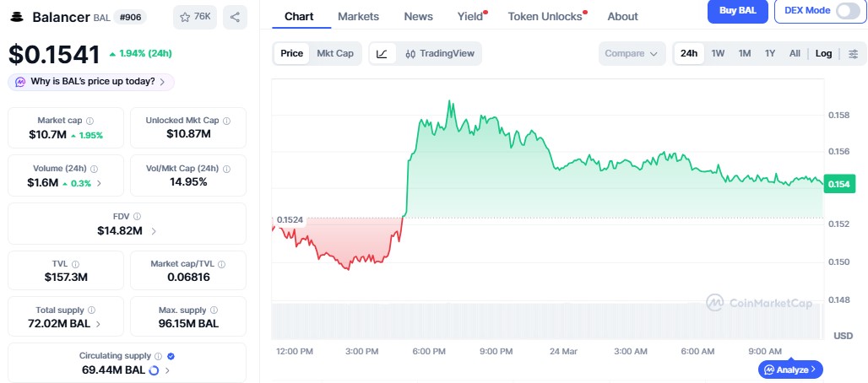868x383 pixels.
Task: Open the Yield tab
Action: coord(472,17)
